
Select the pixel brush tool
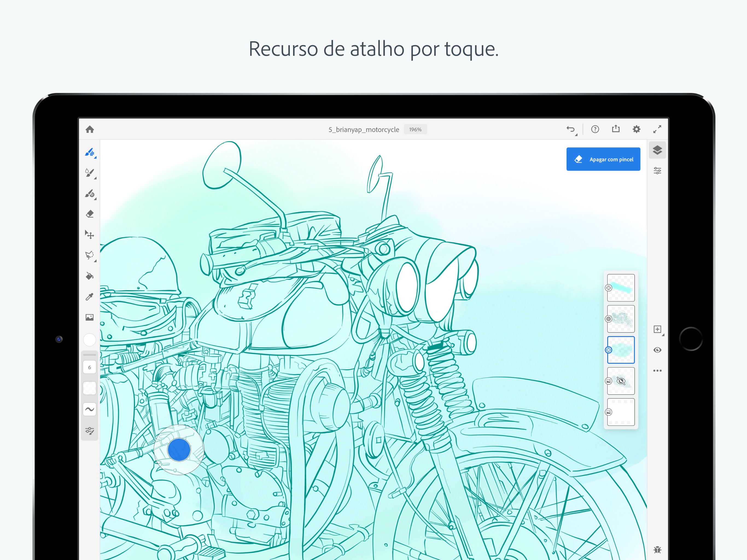click(90, 153)
